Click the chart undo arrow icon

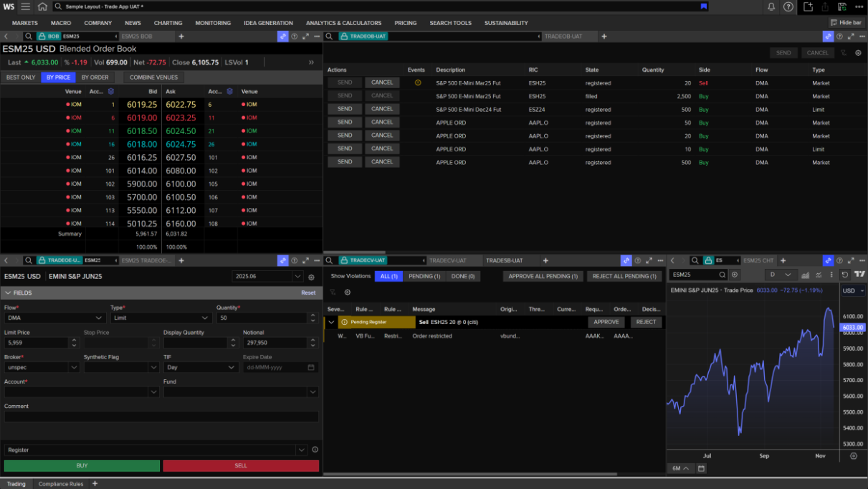click(845, 275)
